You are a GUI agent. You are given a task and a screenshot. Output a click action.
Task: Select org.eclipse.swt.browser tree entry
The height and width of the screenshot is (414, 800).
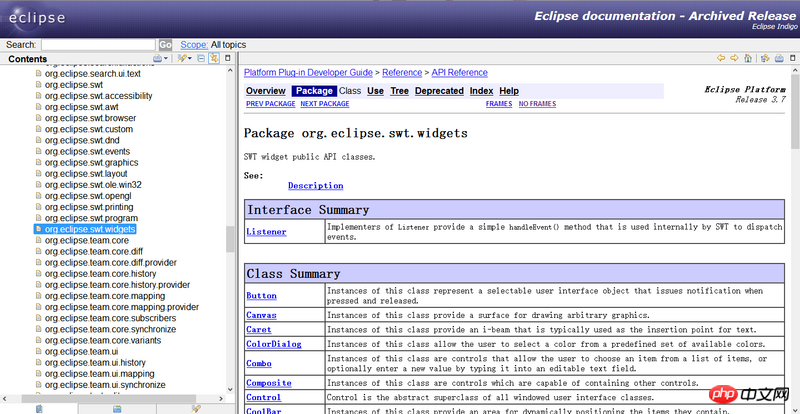90,118
